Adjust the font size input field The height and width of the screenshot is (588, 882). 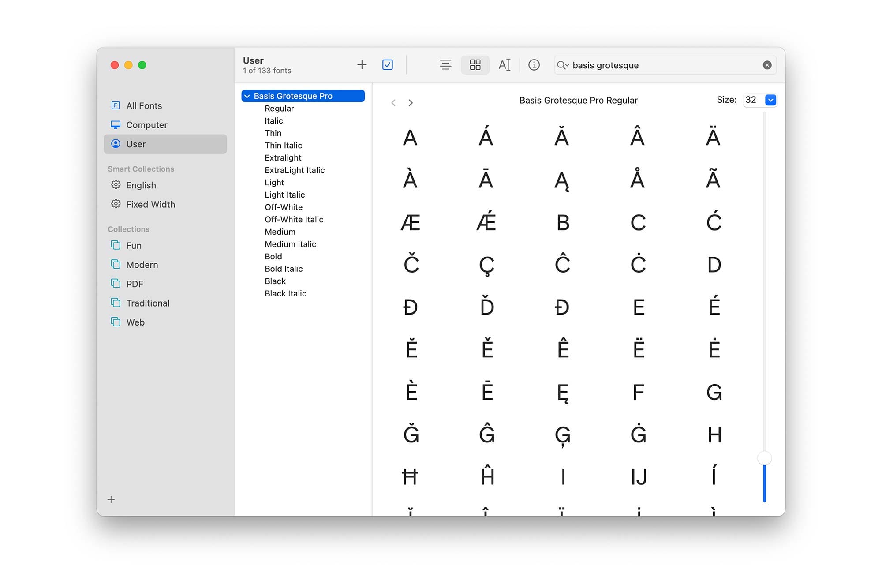point(750,100)
